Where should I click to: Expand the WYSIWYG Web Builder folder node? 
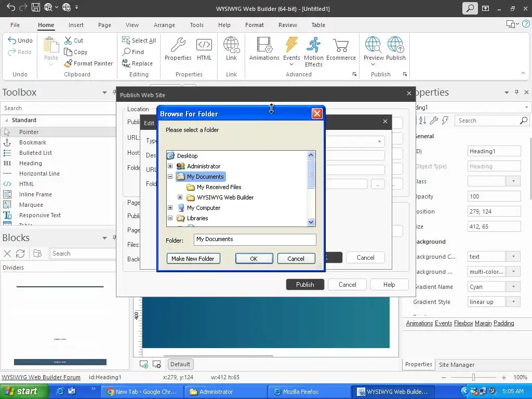(x=180, y=197)
